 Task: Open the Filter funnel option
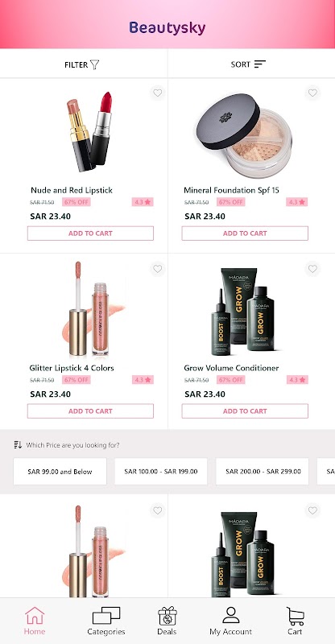[x=82, y=64]
